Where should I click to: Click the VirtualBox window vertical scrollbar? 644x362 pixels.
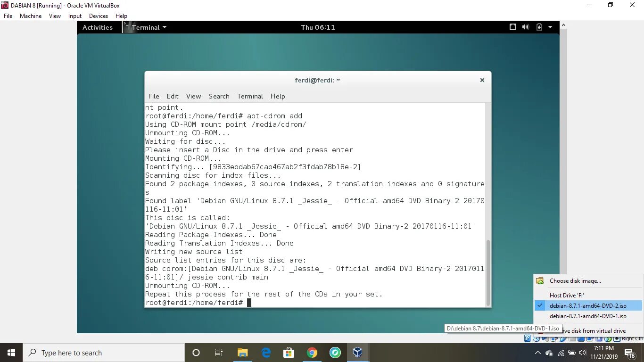[563, 151]
